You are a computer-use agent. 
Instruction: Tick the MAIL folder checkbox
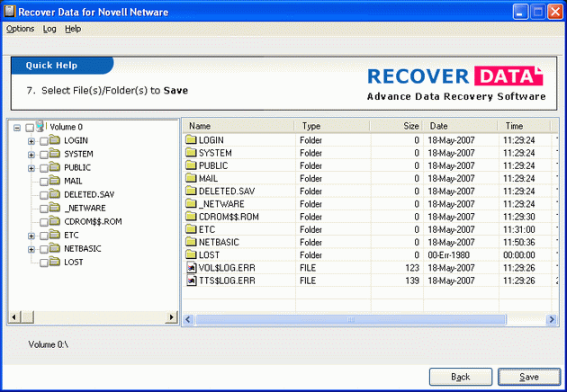tap(43, 181)
